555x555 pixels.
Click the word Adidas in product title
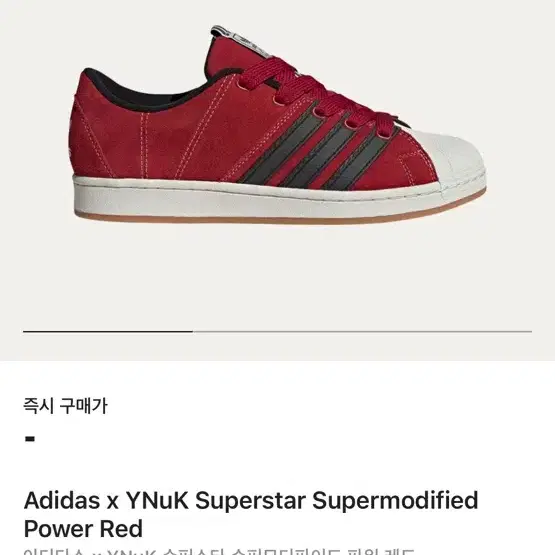click(62, 500)
